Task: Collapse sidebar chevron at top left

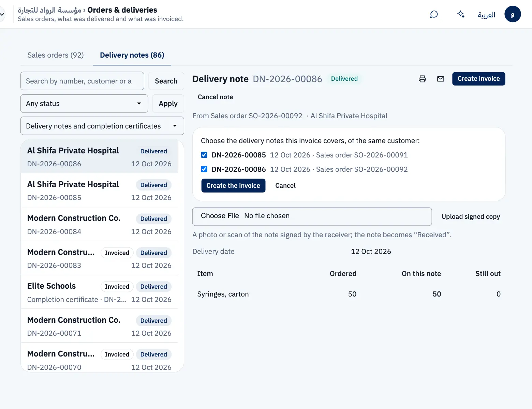Action: click(x=2, y=14)
